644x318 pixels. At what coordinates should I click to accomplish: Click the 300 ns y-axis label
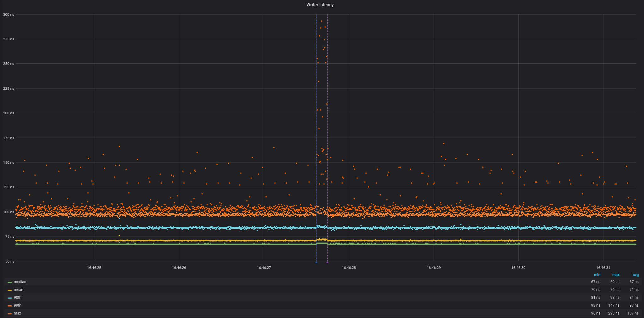[8, 14]
